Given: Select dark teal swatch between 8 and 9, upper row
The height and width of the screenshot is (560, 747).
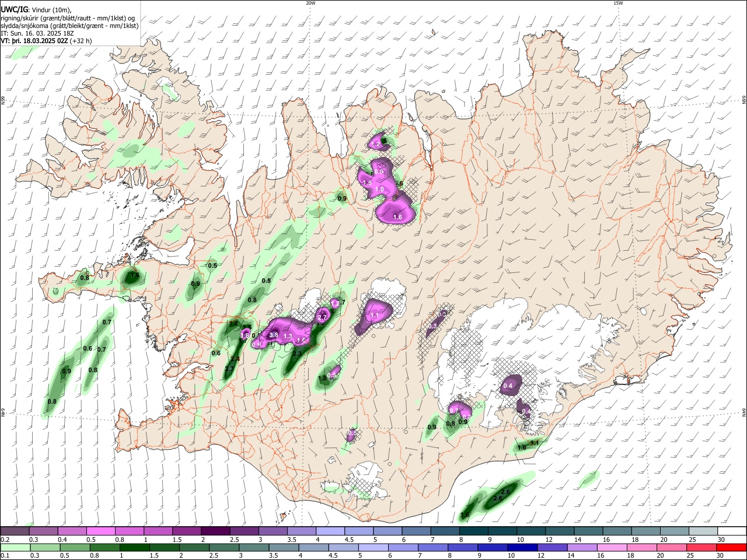Looking at the screenshot, I should tap(473, 531).
